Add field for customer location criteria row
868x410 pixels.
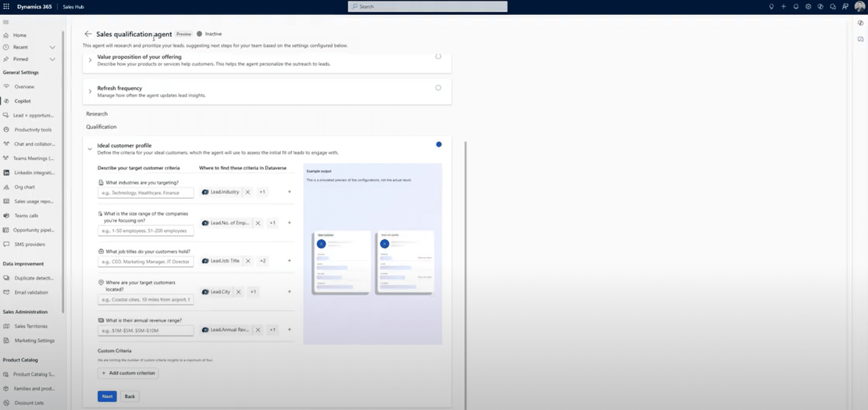[x=289, y=292]
